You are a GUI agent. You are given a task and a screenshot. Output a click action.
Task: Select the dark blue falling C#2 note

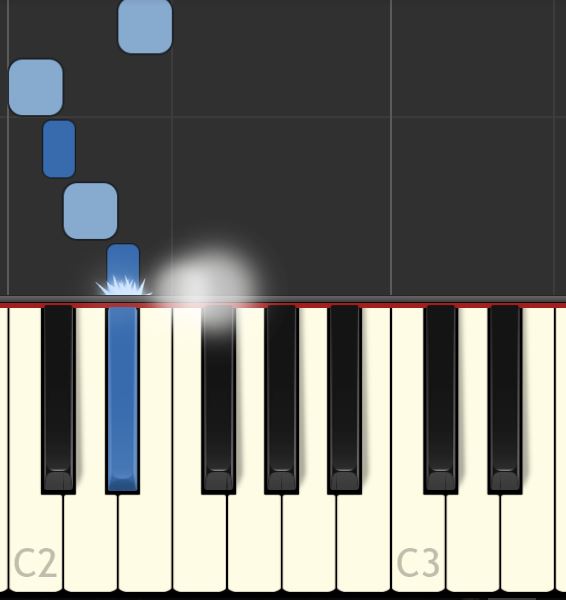coord(59,149)
